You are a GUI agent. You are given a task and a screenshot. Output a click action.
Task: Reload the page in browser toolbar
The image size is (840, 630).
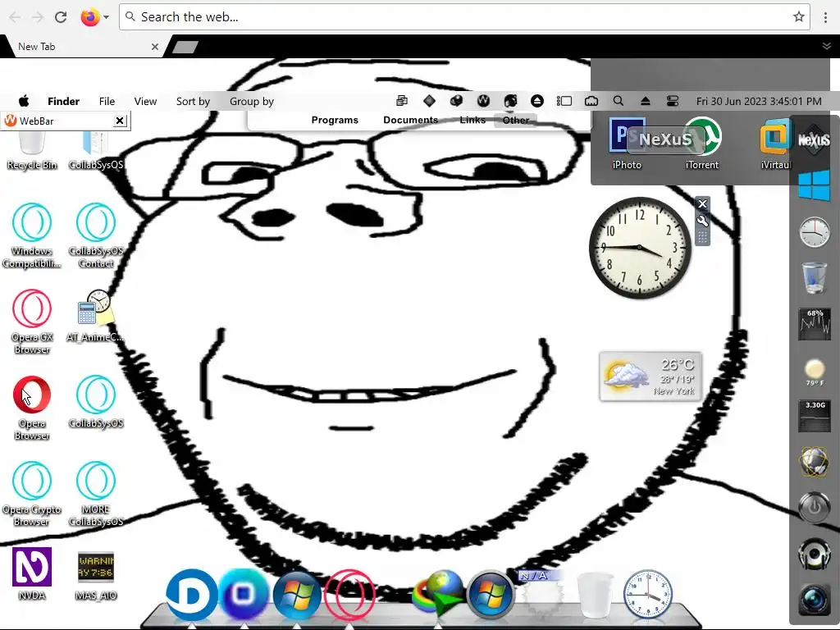pyautogui.click(x=61, y=17)
